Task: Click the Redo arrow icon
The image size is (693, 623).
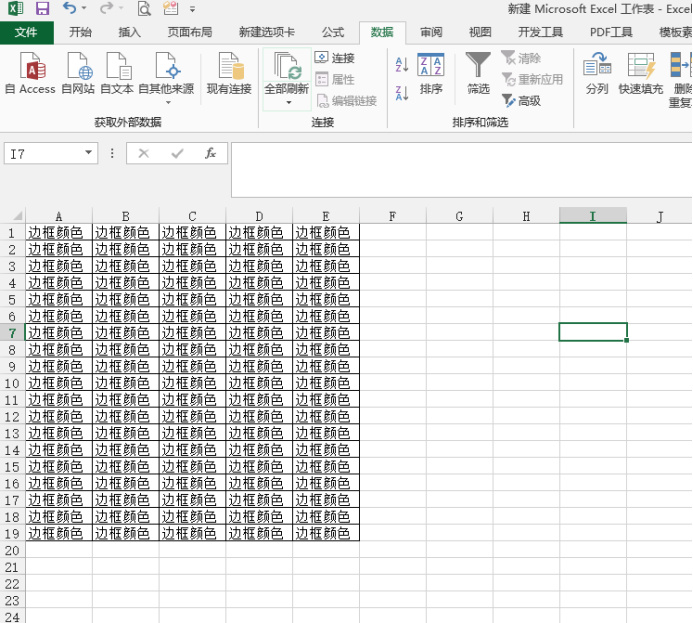Action: point(106,8)
